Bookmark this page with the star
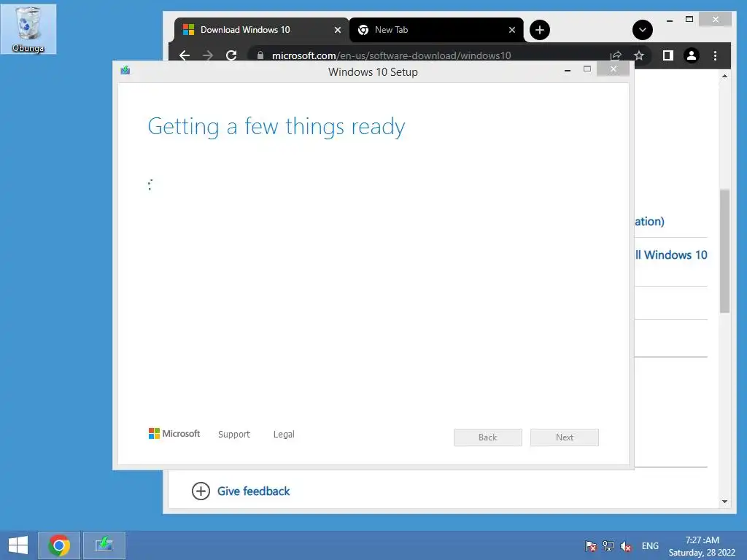 639,55
